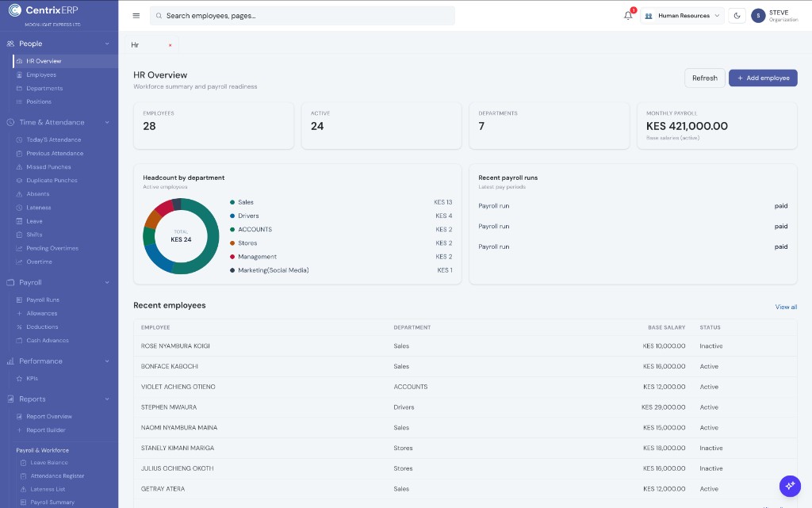
Task: Open the notifications bell icon
Action: (x=628, y=16)
